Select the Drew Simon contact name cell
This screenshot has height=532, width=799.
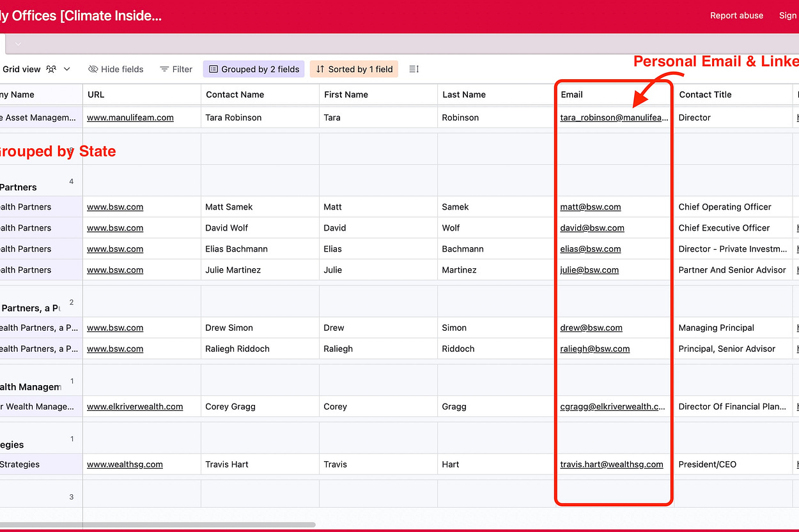(260, 328)
